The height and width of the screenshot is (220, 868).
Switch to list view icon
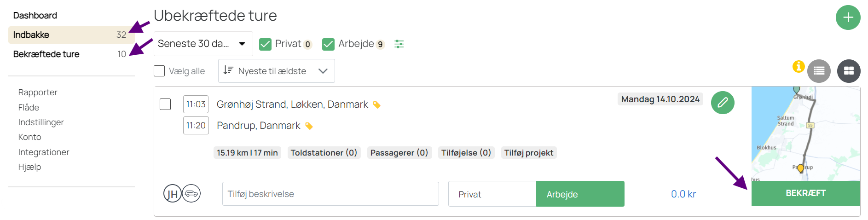pyautogui.click(x=819, y=71)
